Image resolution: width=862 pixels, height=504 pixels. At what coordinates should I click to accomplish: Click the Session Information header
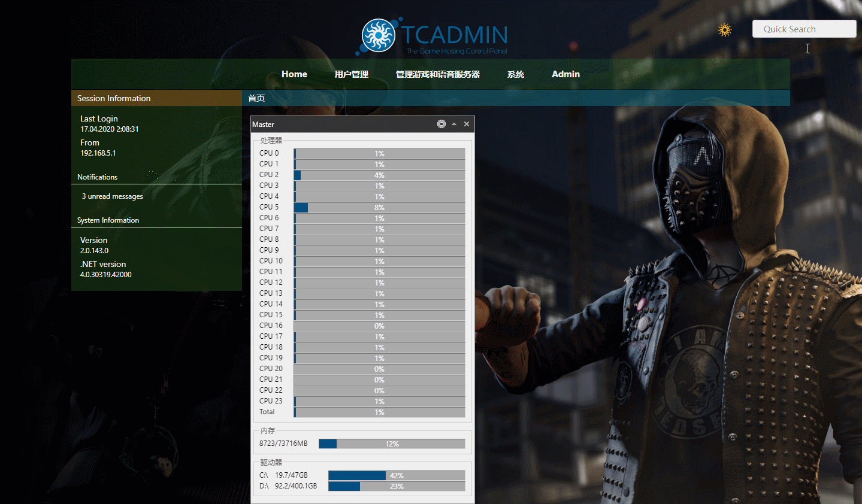114,98
